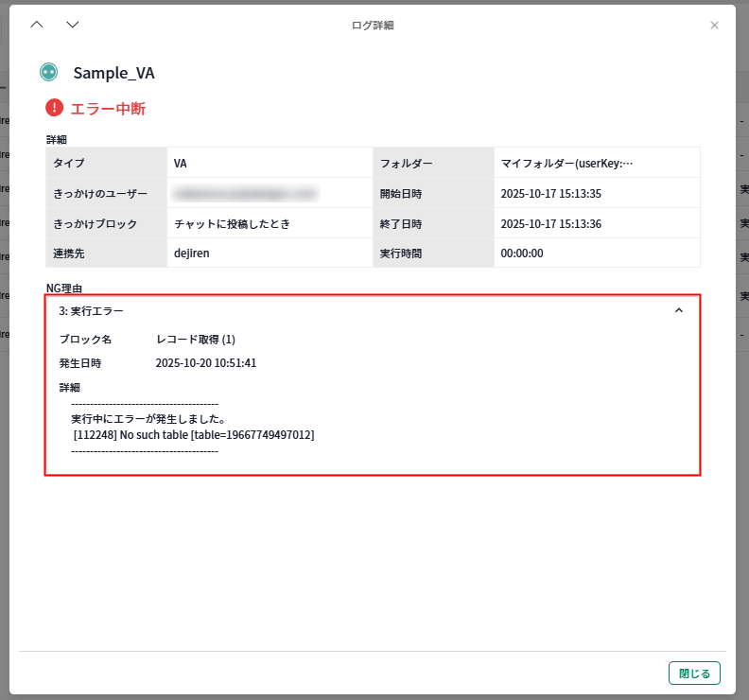Select the start time 2025-10-17 15:13:35
Viewport: 749px width, 700px height.
[x=550, y=193]
